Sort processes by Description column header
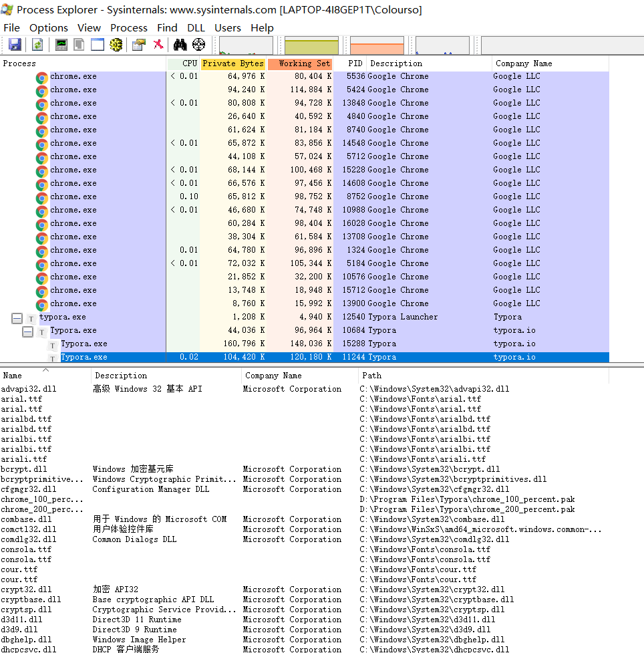The image size is (644, 653). tap(430, 63)
